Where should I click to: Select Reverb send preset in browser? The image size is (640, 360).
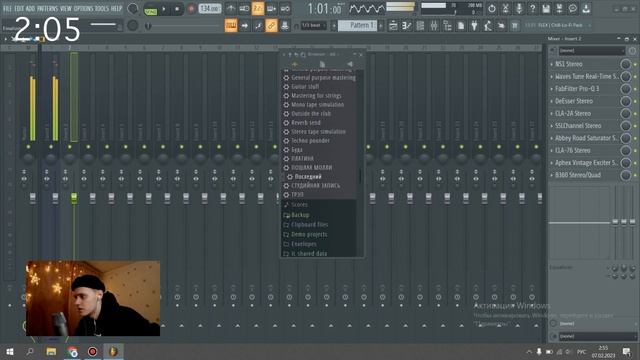tap(306, 122)
